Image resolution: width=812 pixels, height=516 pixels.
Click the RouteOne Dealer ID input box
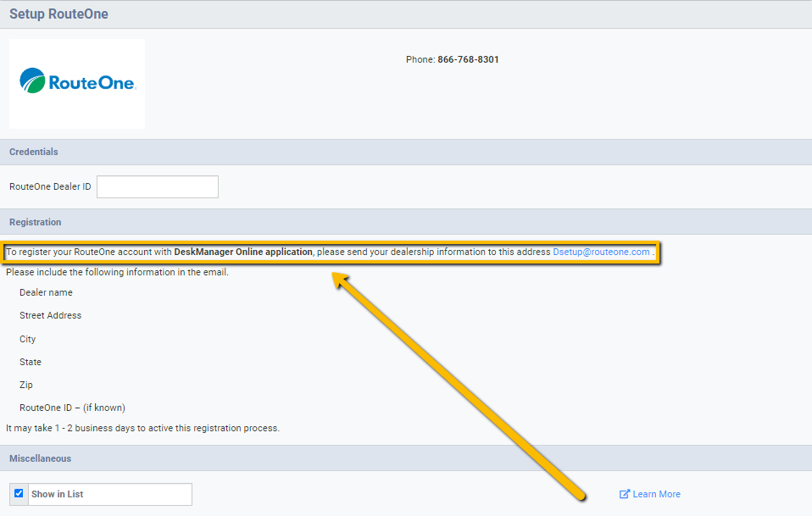tap(157, 186)
